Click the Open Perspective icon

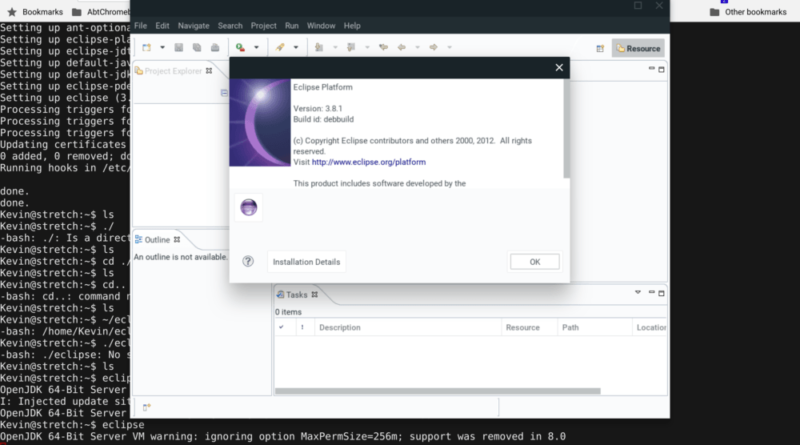[600, 48]
